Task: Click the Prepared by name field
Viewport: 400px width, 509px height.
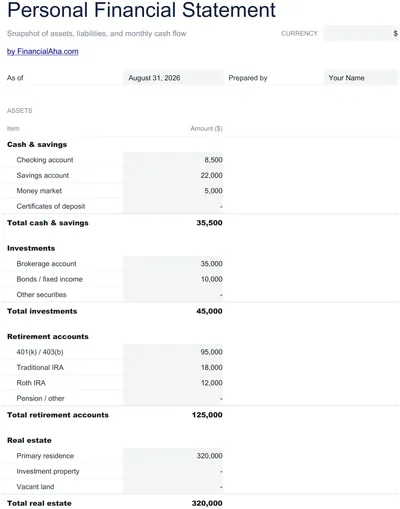Action: pyautogui.click(x=361, y=78)
